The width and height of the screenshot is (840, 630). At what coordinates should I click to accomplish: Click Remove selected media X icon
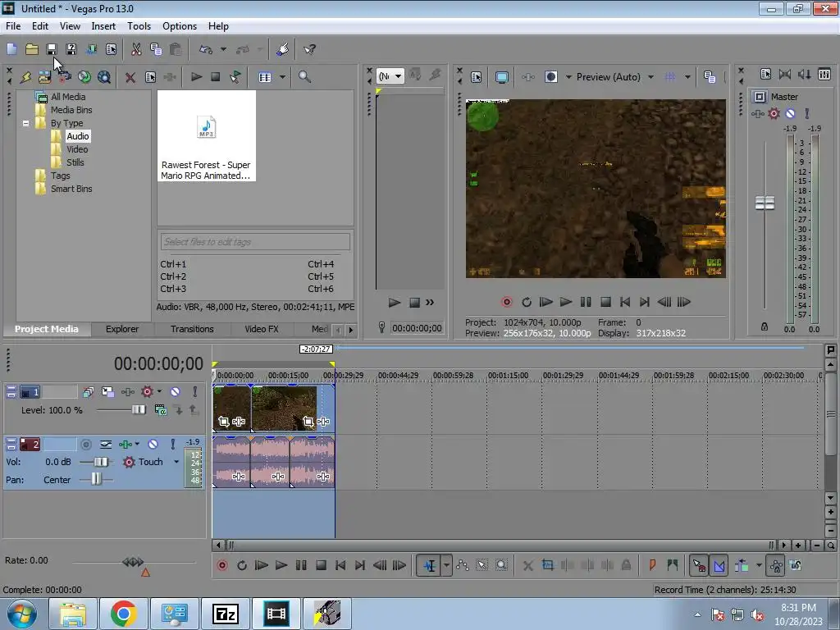pyautogui.click(x=130, y=77)
